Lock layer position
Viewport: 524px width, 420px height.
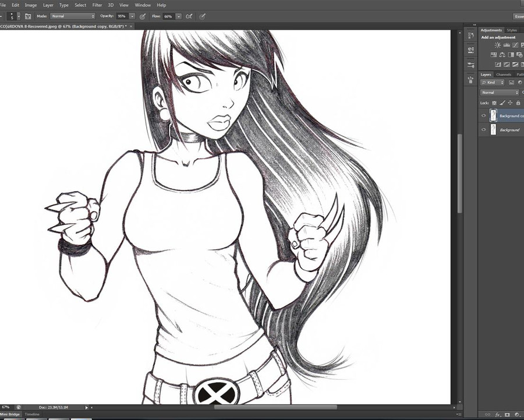click(x=510, y=103)
